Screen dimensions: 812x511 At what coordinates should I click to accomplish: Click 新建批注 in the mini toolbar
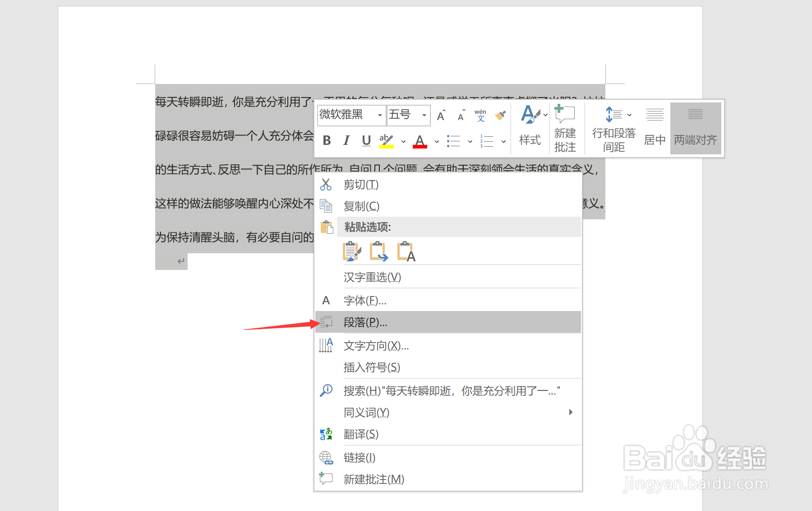[x=565, y=129]
